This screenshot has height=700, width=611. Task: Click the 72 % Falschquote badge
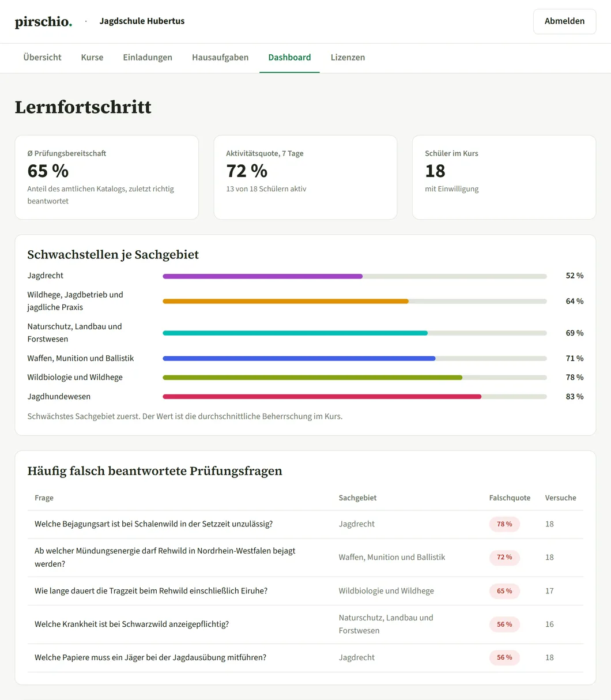tap(504, 557)
